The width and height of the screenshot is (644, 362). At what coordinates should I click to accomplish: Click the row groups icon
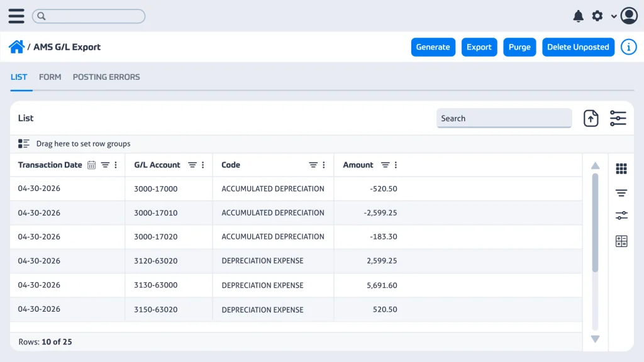[23, 144]
